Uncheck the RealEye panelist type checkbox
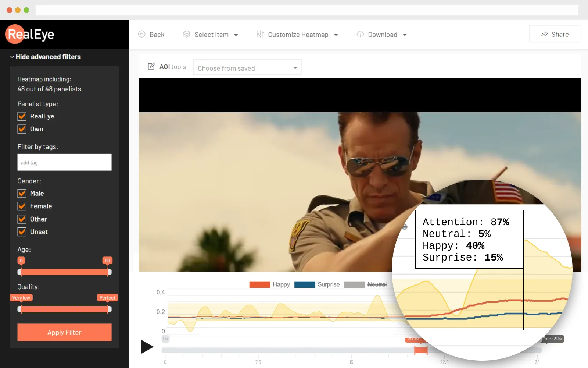The width and height of the screenshot is (588, 368). (x=22, y=116)
